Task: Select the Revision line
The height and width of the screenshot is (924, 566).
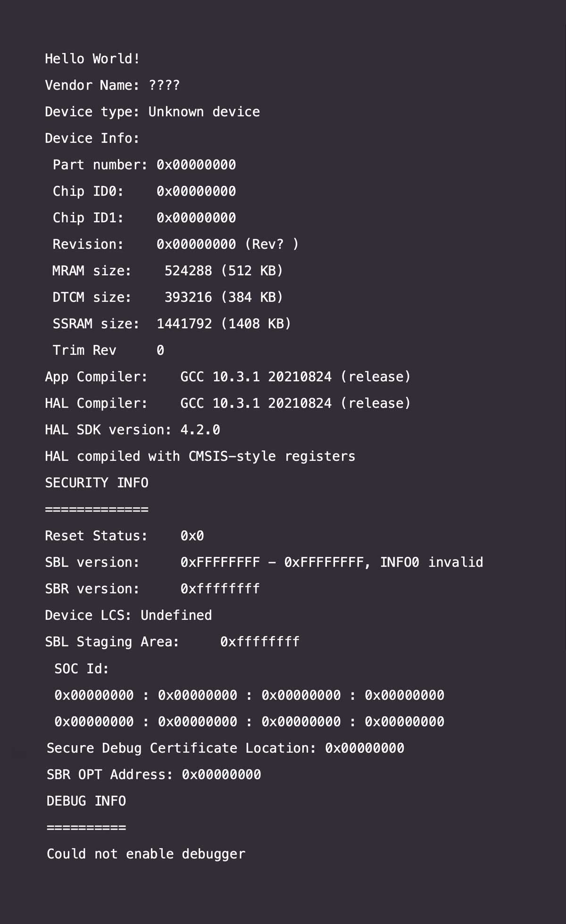Action: coord(175,244)
